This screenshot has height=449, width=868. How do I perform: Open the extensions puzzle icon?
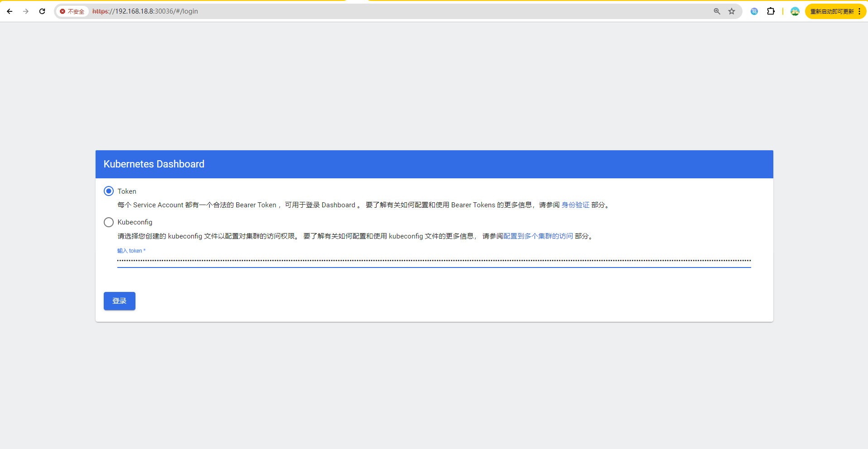771,11
